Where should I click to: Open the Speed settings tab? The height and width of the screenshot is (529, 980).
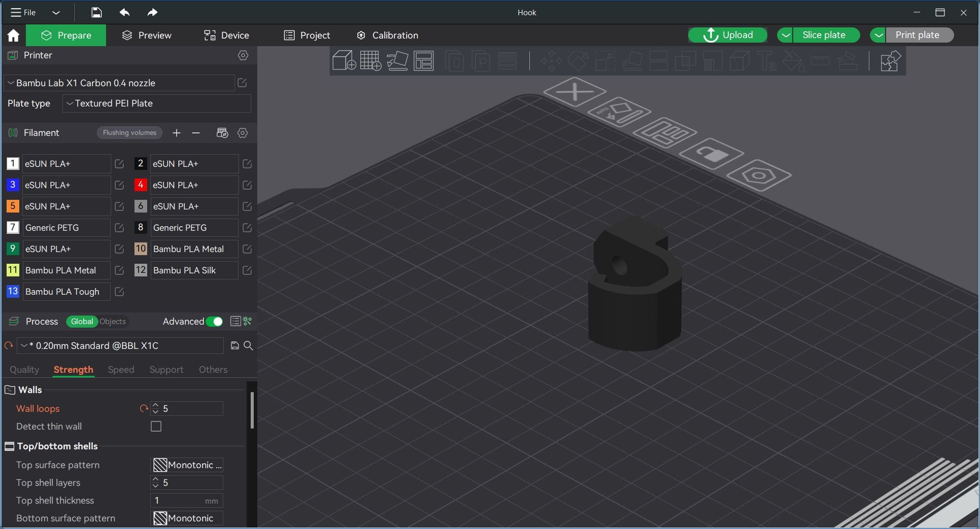[x=121, y=370]
